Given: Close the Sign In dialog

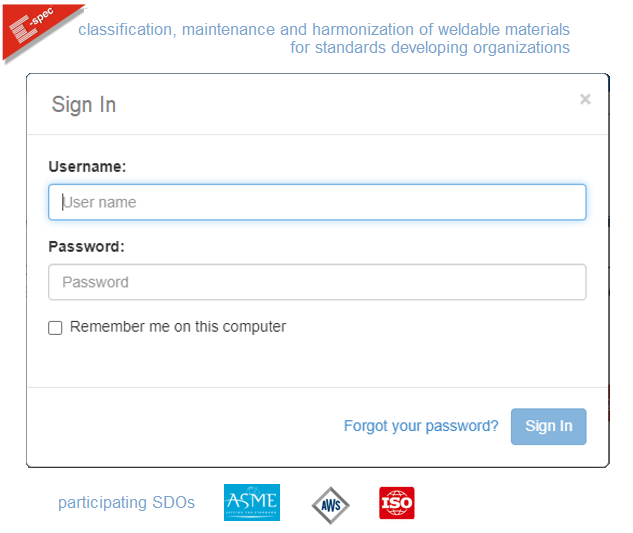Looking at the screenshot, I should click(585, 99).
